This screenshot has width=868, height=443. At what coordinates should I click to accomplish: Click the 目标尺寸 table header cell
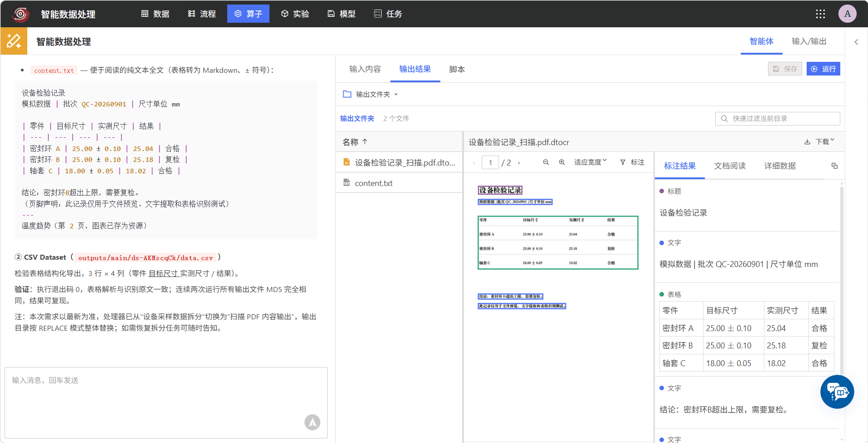(x=733, y=311)
